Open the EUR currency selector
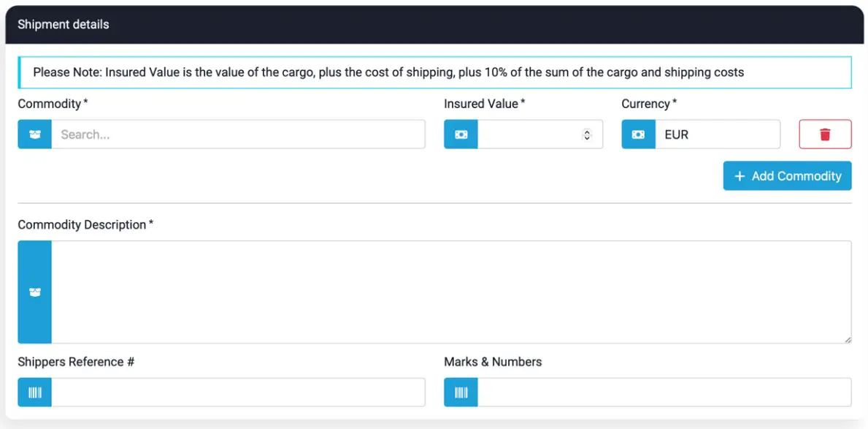868x429 pixels. [719, 134]
